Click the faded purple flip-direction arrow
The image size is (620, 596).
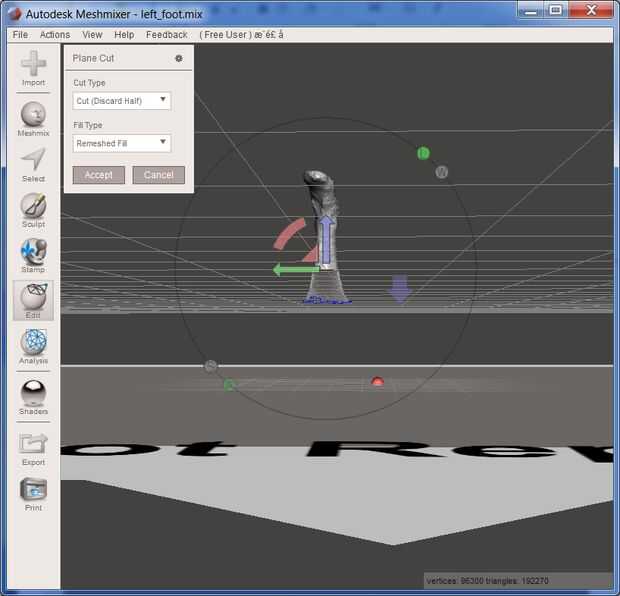400,289
